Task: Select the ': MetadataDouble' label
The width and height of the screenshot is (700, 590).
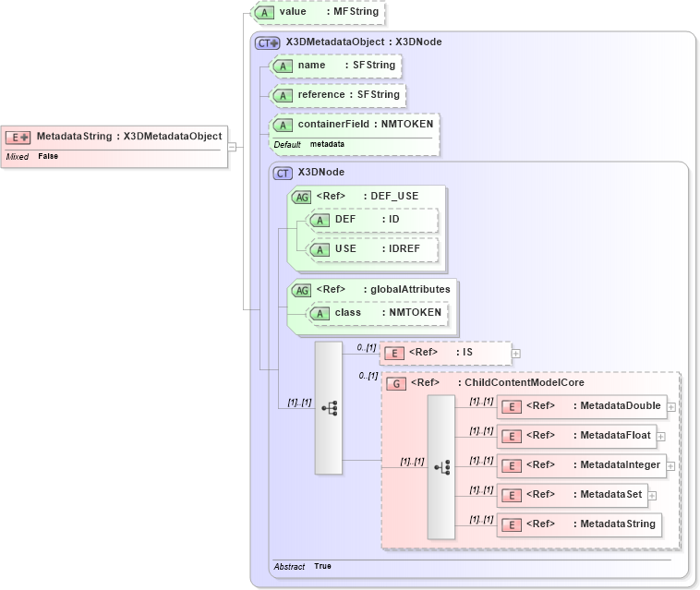Action: pos(617,405)
